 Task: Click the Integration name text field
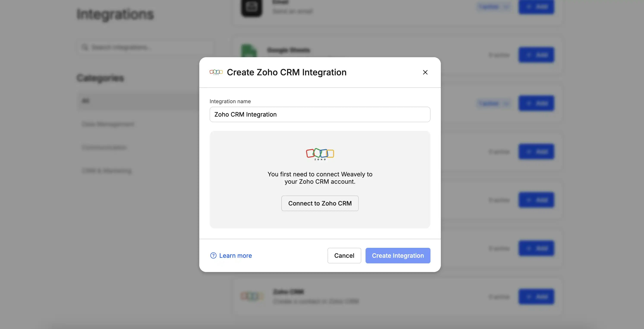click(320, 114)
